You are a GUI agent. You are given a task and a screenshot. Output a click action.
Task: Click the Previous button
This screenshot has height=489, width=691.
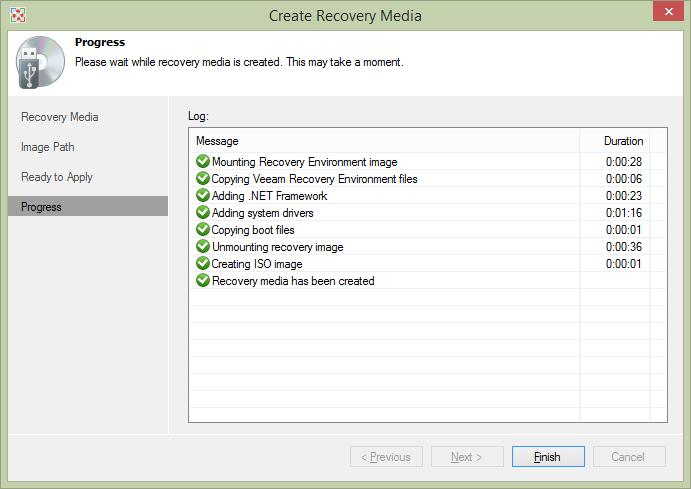[385, 457]
